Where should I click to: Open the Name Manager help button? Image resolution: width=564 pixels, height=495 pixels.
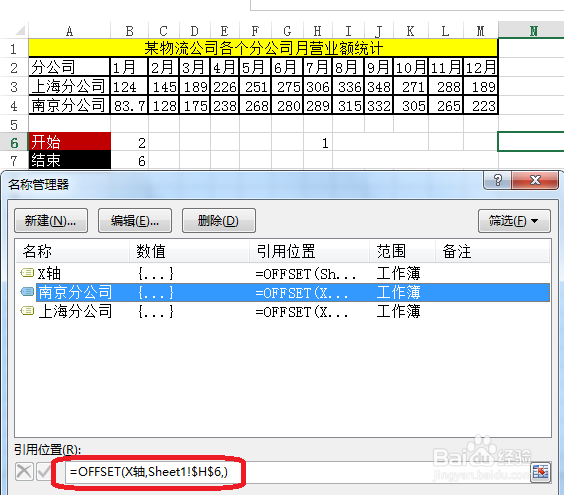497,180
